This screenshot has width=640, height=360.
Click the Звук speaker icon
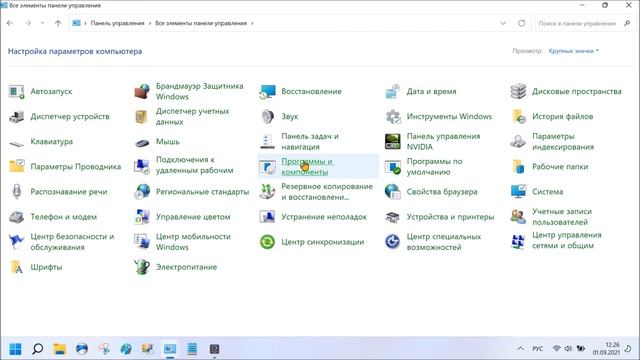coord(267,116)
